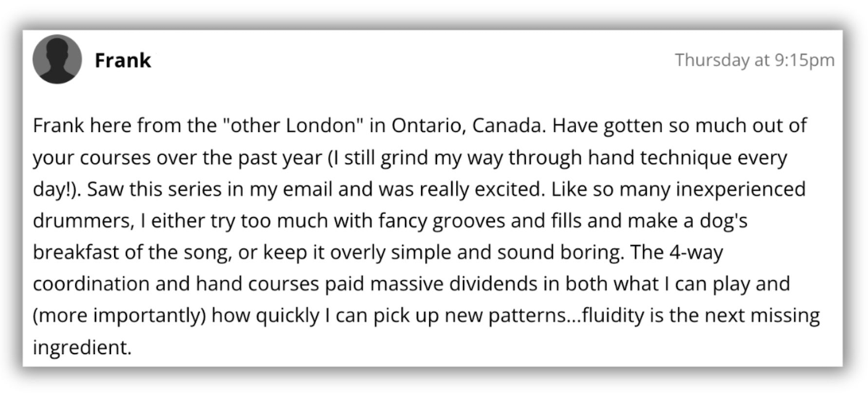Click the parenthetical (more importantly) text
Viewport: 868px width, 401px height.
tap(120, 316)
